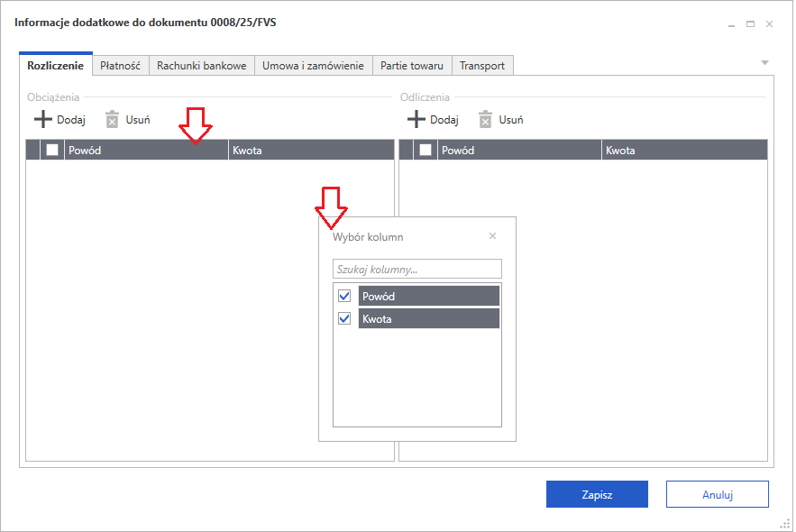Click the plus Dodaj icon under Obciążenia

(43, 119)
